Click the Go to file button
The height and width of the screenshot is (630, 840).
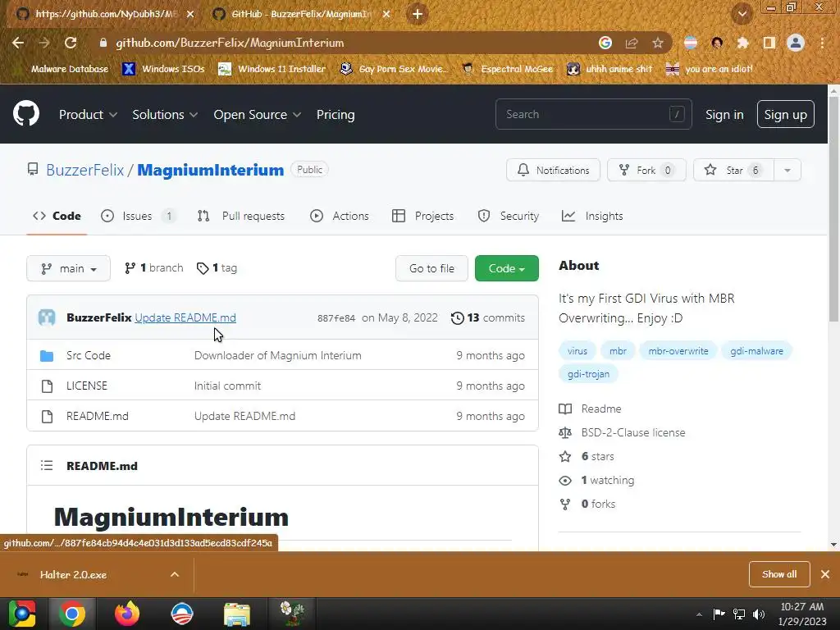point(431,268)
